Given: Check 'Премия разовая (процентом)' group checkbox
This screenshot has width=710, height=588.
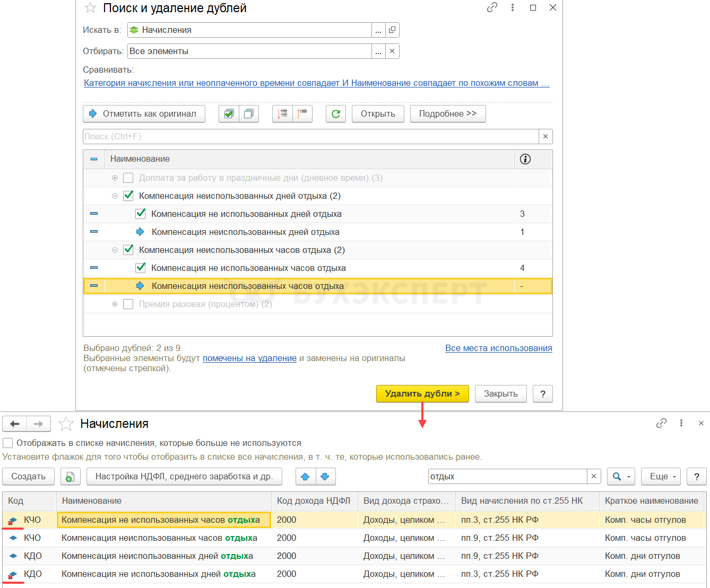Looking at the screenshot, I should (x=128, y=304).
